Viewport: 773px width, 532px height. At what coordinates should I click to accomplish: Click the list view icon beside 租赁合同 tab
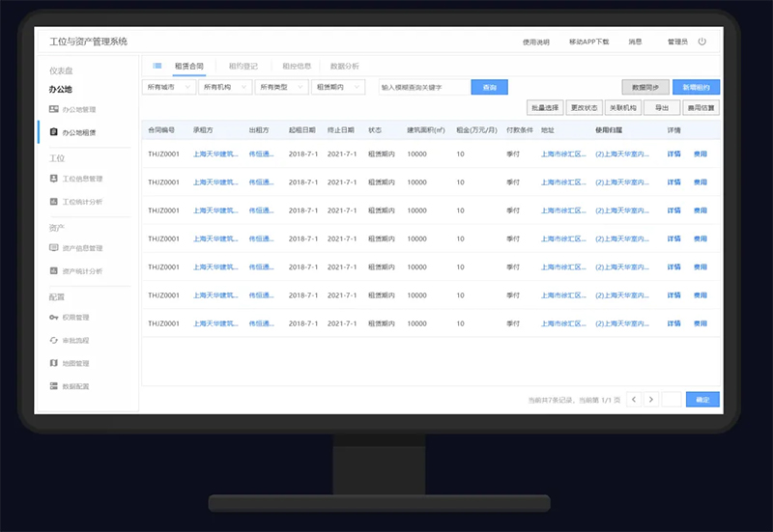(x=157, y=66)
